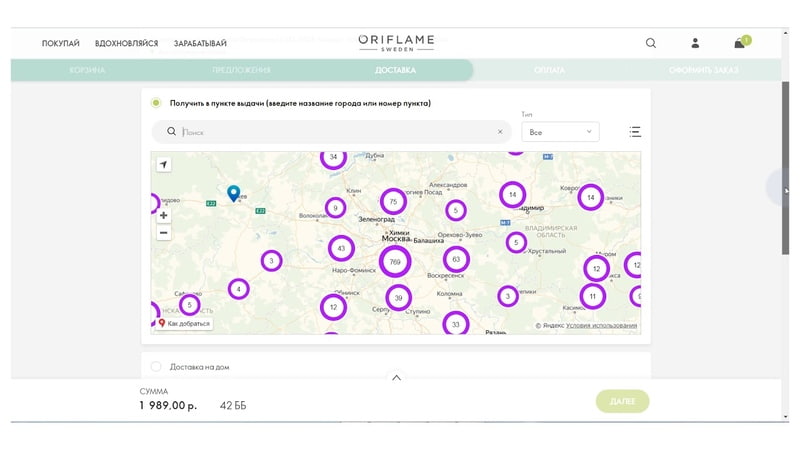Open the cluster marked 12 near Обнинск

(x=333, y=307)
